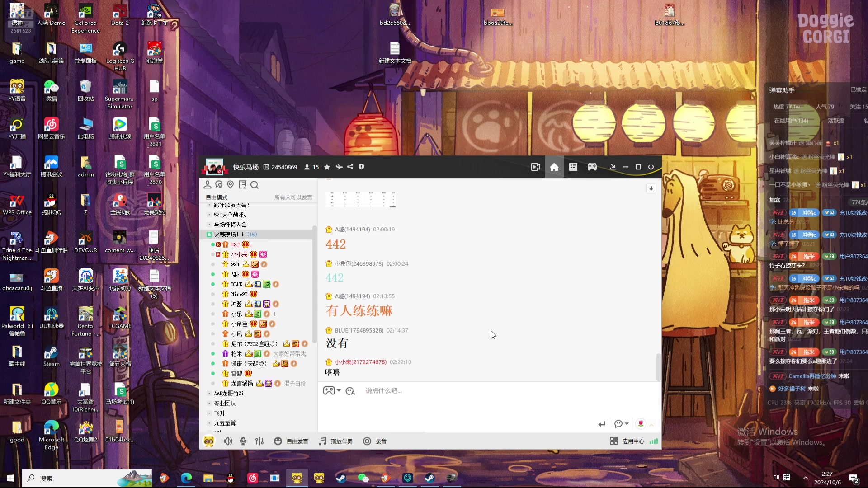Click the taskbar 搜索 search box
868x488 pixels.
(x=87, y=478)
